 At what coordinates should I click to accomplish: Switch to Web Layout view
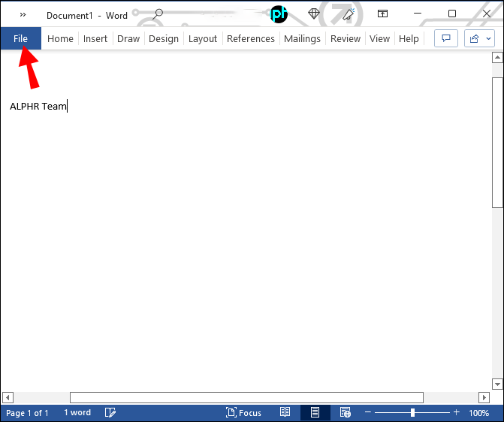(346, 412)
